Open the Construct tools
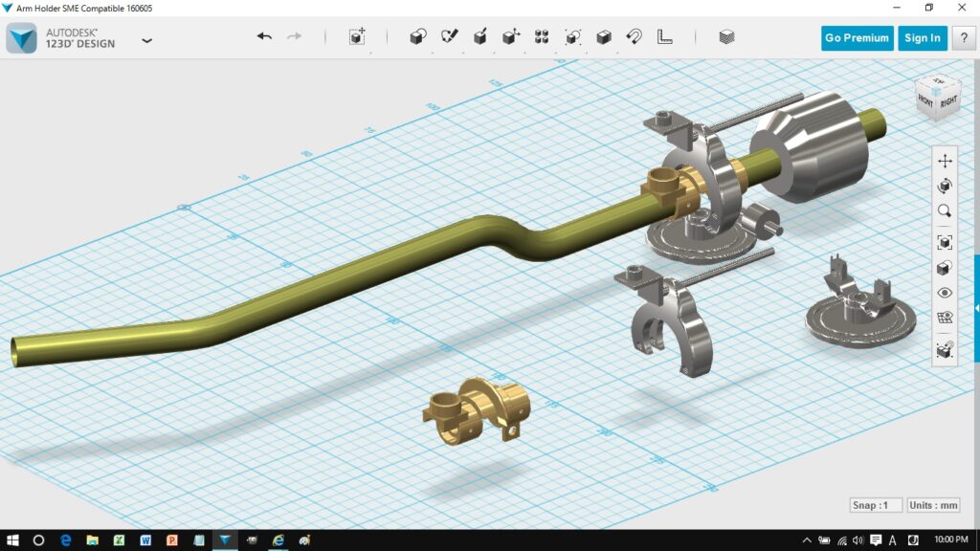 point(480,37)
